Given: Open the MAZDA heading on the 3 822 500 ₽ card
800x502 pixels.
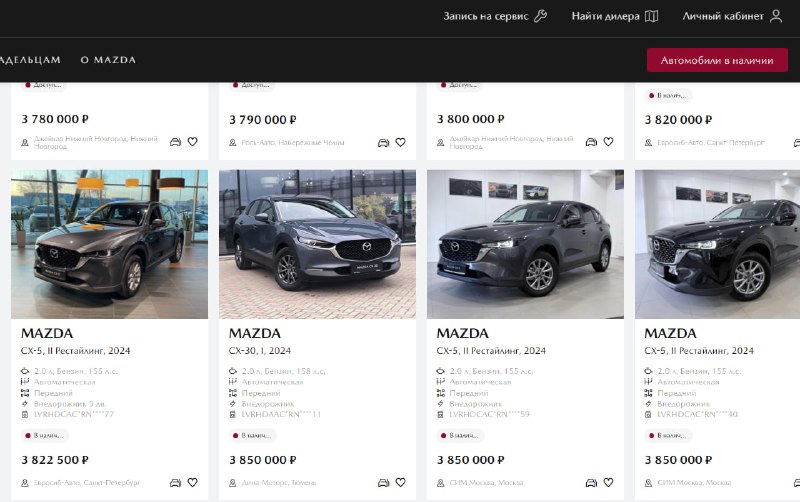Looking at the screenshot, I should coord(47,333).
